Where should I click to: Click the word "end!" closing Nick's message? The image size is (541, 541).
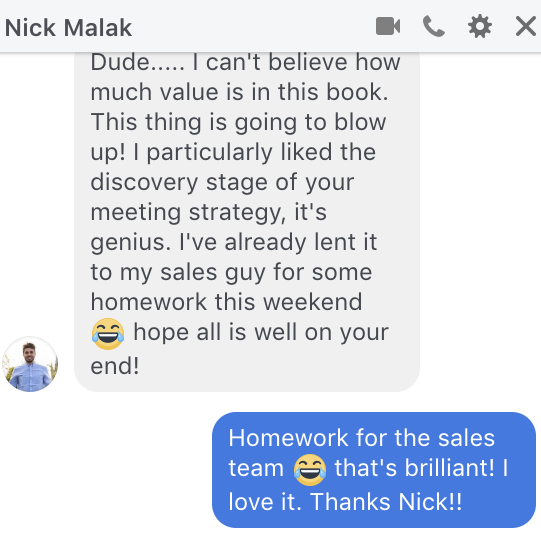115,366
